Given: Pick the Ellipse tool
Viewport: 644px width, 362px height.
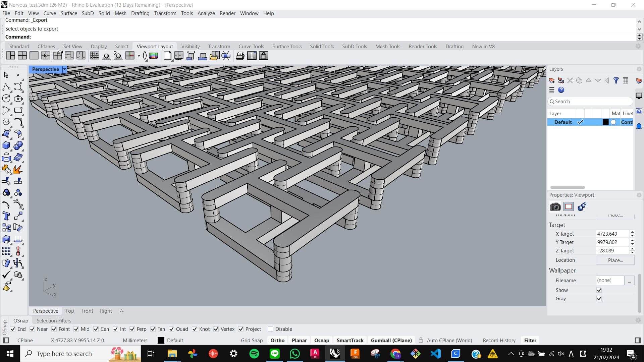Looking at the screenshot, I should pos(18,99).
